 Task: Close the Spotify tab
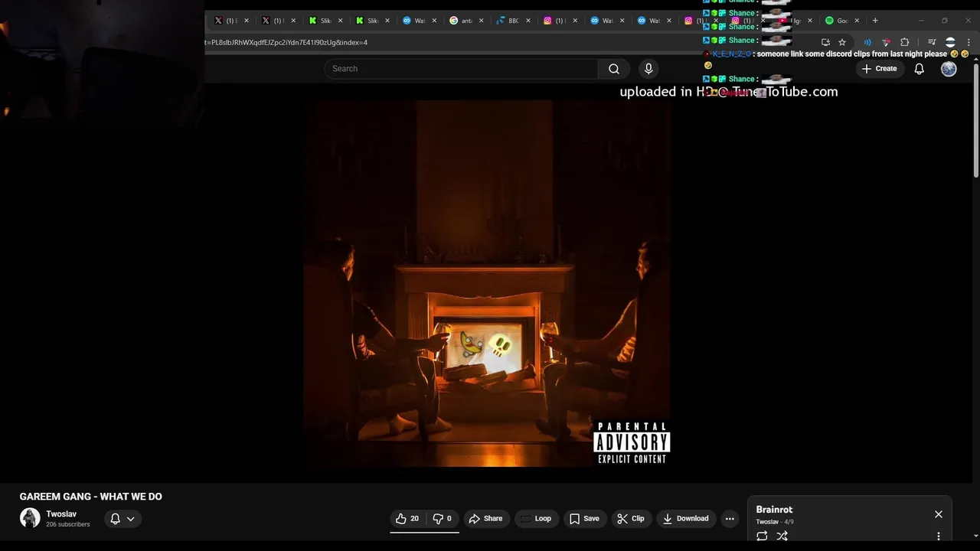pos(857,21)
